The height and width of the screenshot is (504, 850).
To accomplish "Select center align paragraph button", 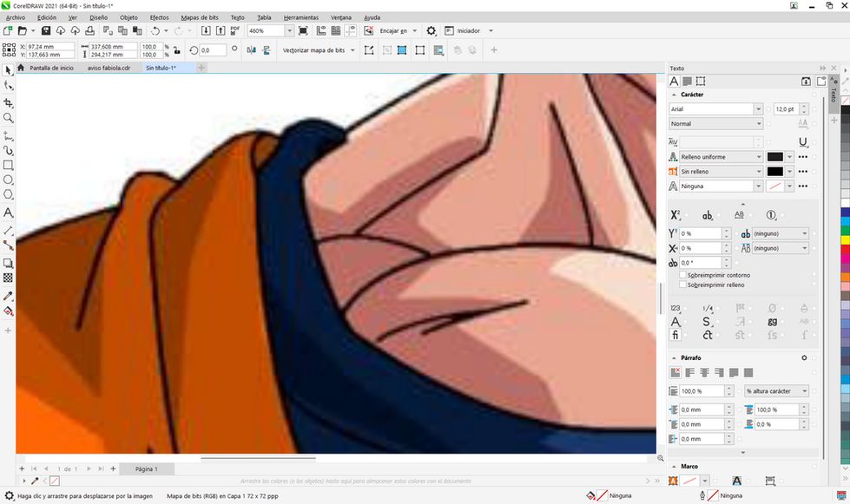I will tap(705, 372).
